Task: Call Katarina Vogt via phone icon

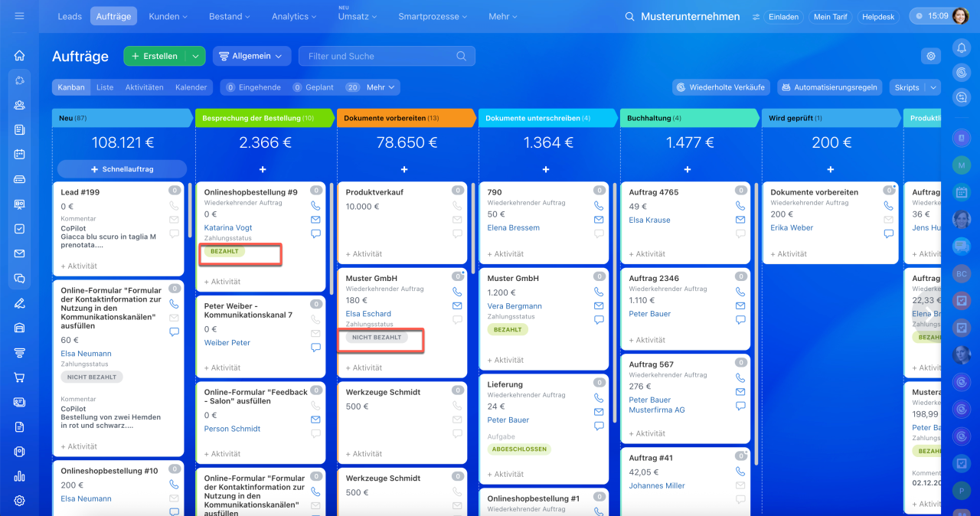Action: (x=315, y=205)
